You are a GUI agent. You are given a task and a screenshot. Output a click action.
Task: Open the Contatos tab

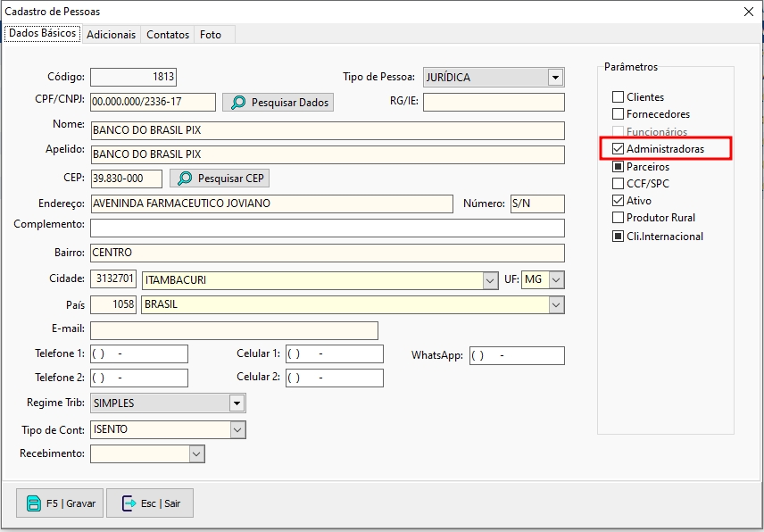pyautogui.click(x=168, y=35)
